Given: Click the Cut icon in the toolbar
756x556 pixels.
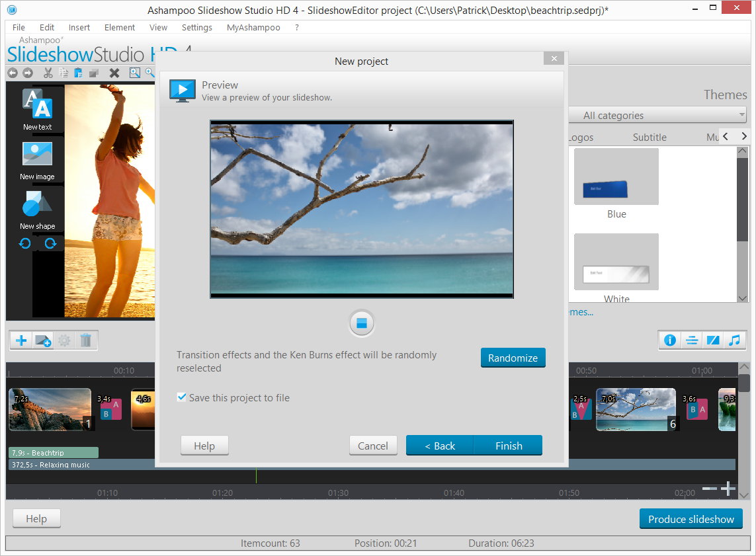Looking at the screenshot, I should click(48, 73).
